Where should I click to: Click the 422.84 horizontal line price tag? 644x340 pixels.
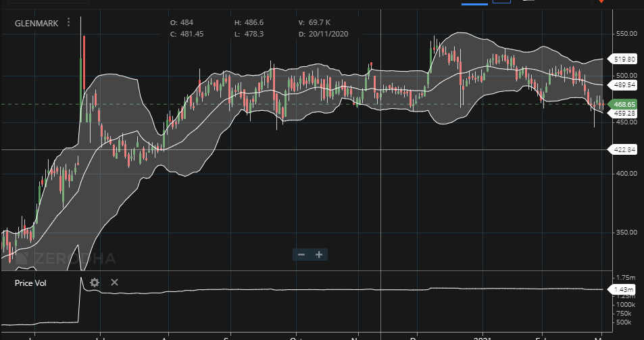click(x=622, y=149)
